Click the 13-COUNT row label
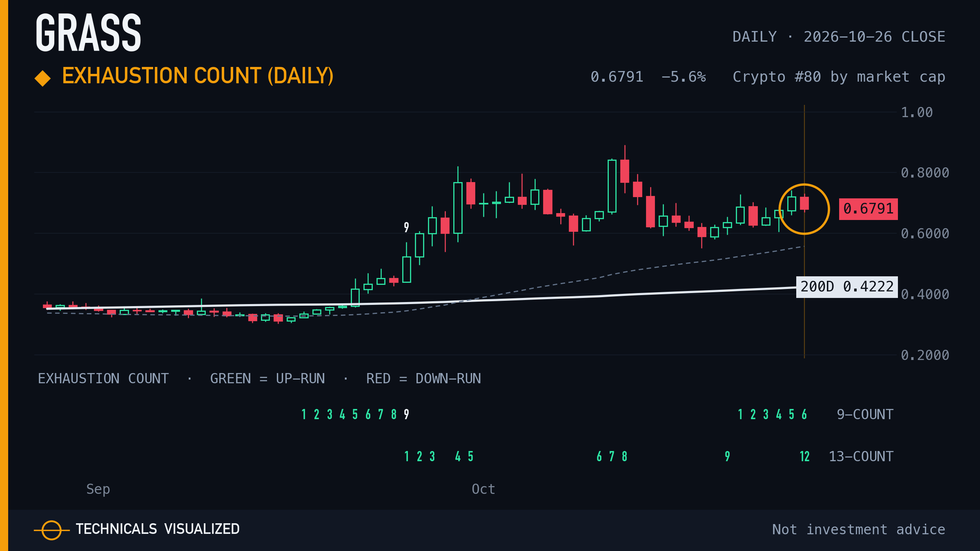The width and height of the screenshot is (980, 551). coord(861,456)
